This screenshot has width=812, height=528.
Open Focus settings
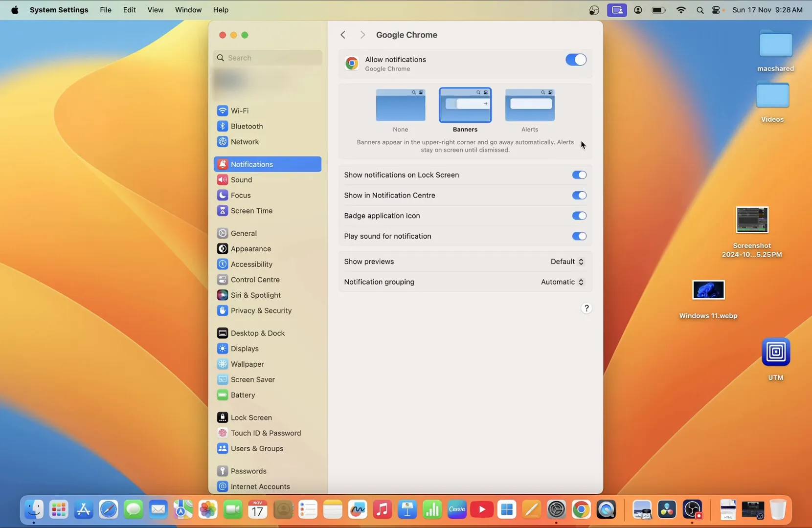tap(267, 195)
